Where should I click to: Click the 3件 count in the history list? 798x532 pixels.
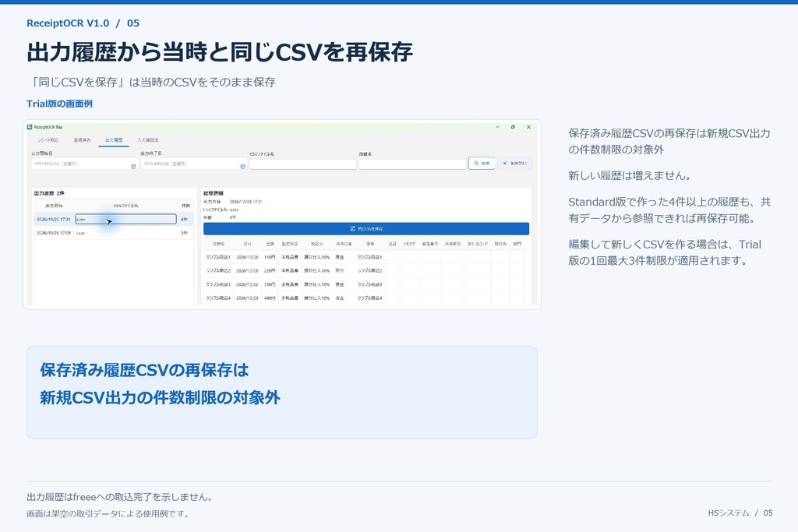184,233
